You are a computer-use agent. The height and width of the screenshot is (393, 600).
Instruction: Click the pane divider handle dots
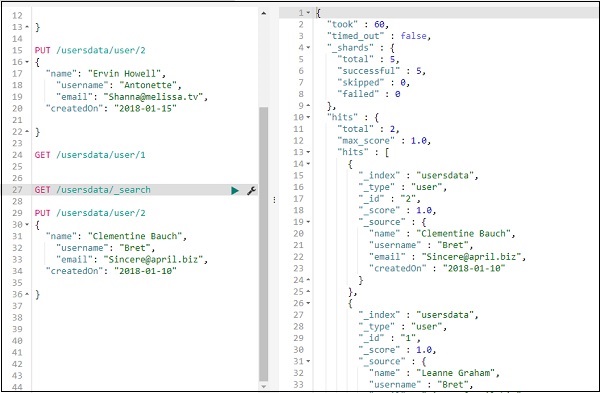[x=274, y=200]
